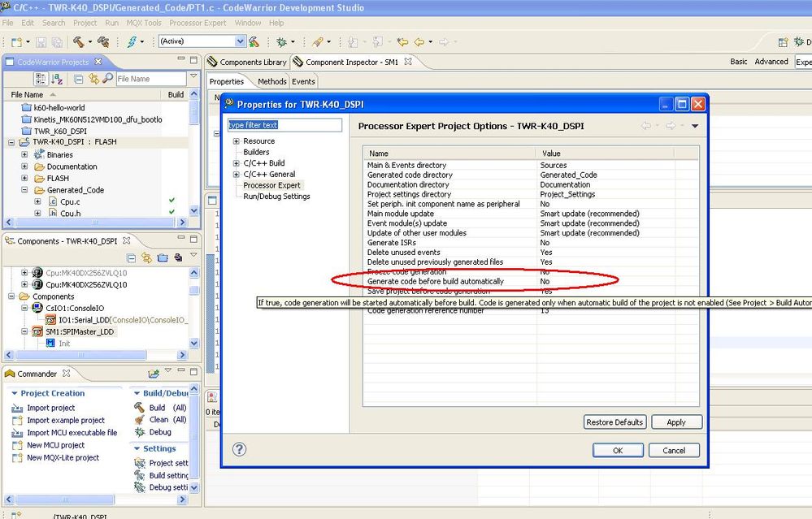Click the SM1:SPIMaster_LDD component icon
The width and height of the screenshot is (812, 519).
pos(37,331)
